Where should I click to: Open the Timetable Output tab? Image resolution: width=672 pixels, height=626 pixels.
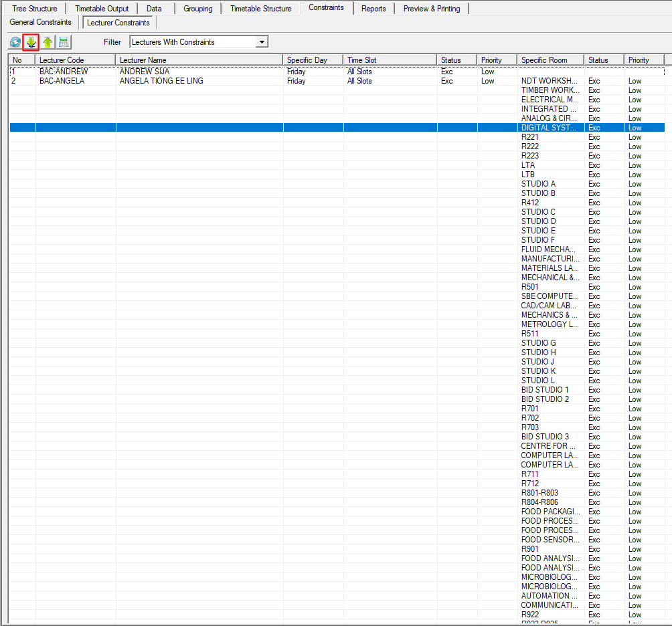tap(102, 9)
